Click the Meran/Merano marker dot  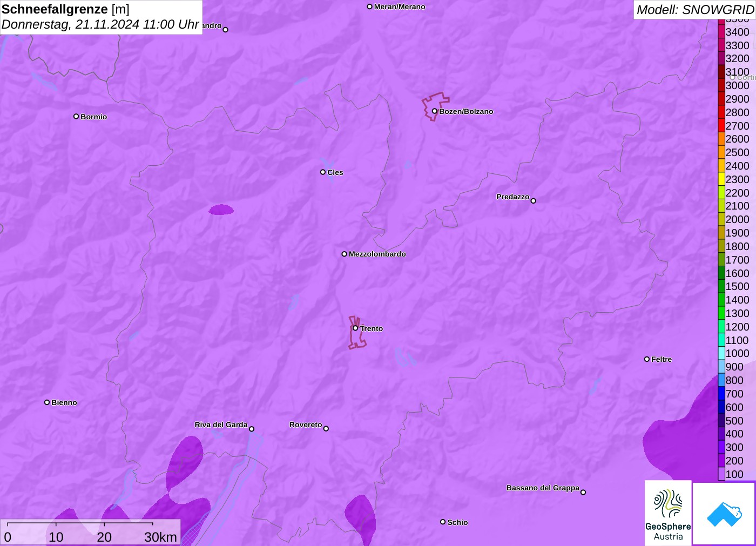(369, 6)
